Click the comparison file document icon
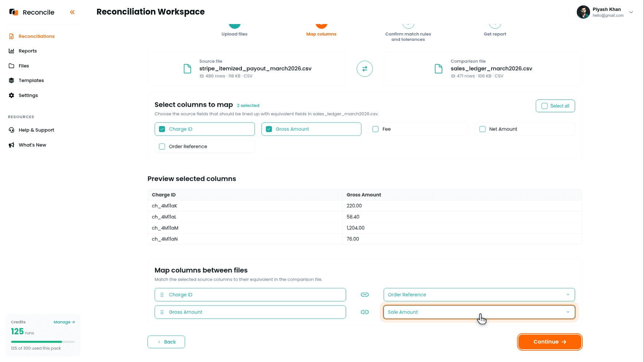 (x=439, y=69)
